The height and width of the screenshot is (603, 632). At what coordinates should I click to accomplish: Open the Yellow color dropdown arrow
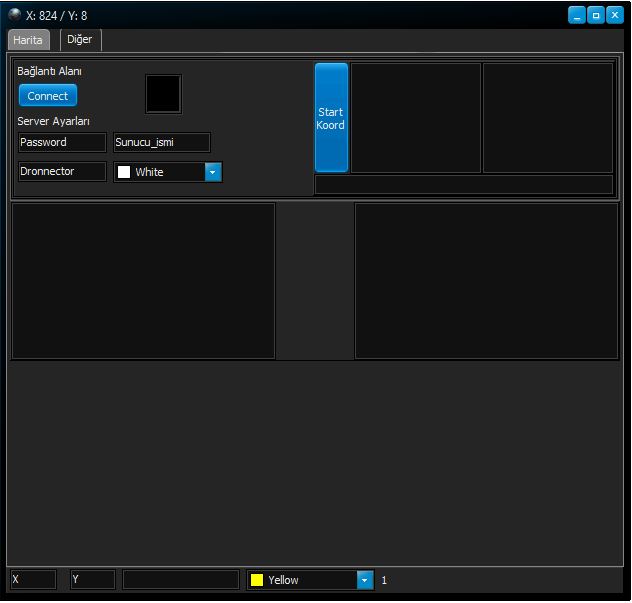[365, 580]
